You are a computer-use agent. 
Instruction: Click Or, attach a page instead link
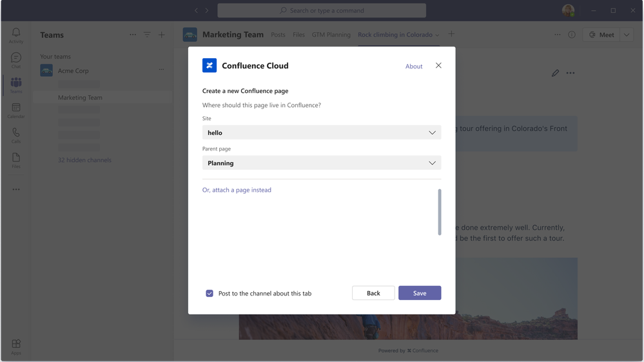(x=237, y=190)
